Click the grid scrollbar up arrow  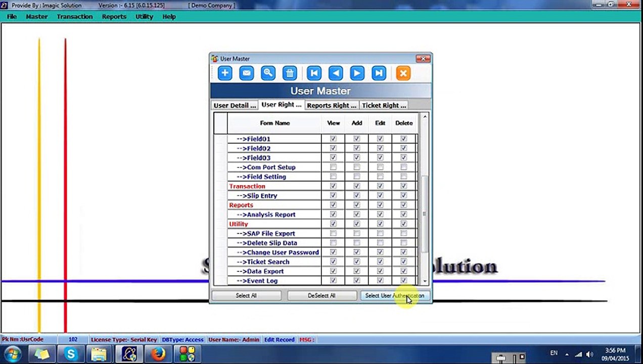[x=425, y=117]
